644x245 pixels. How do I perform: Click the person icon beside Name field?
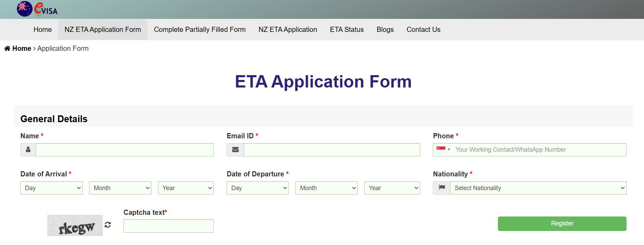point(28,150)
